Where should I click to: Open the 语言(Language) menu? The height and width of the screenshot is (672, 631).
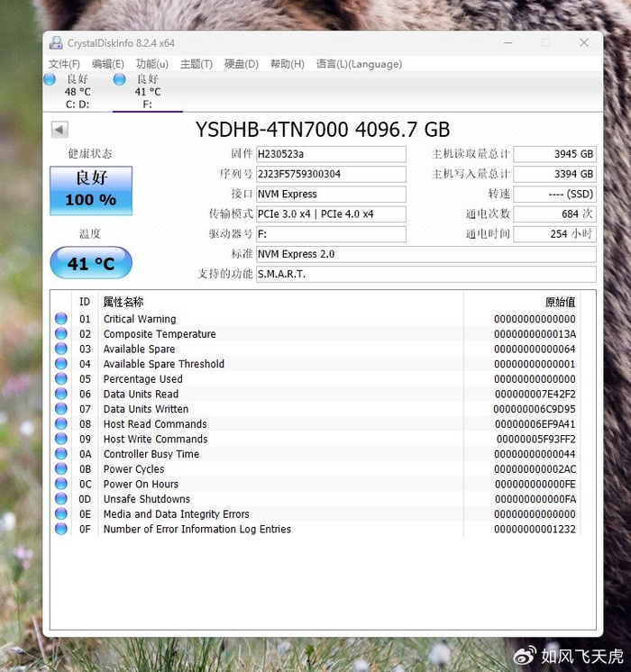click(358, 64)
